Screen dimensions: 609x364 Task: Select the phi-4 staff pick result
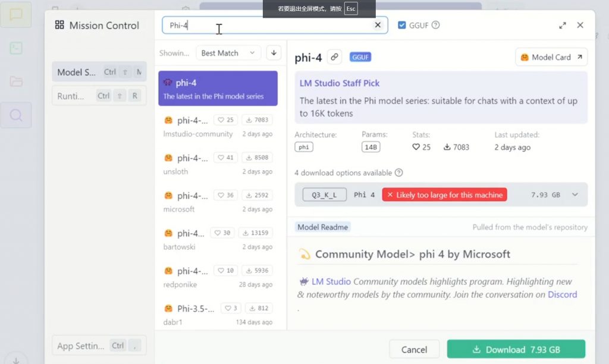click(x=218, y=88)
